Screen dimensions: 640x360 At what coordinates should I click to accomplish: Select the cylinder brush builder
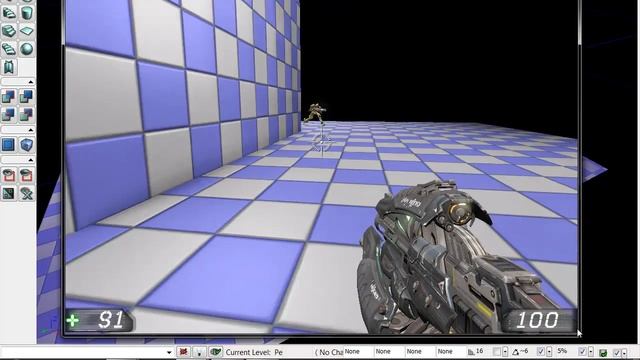click(x=27, y=13)
